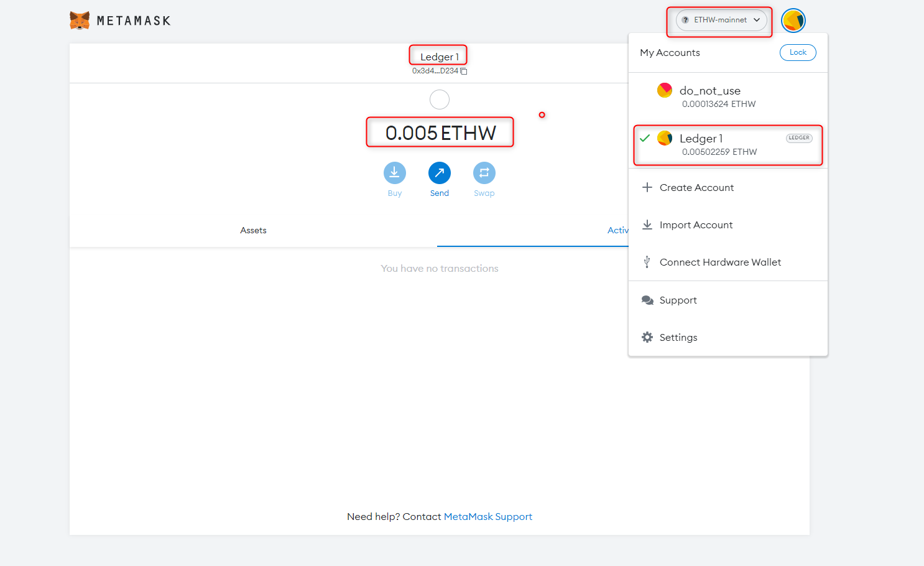The width and height of the screenshot is (924, 566).
Task: Open Settings from the accounts menu
Action: click(678, 337)
